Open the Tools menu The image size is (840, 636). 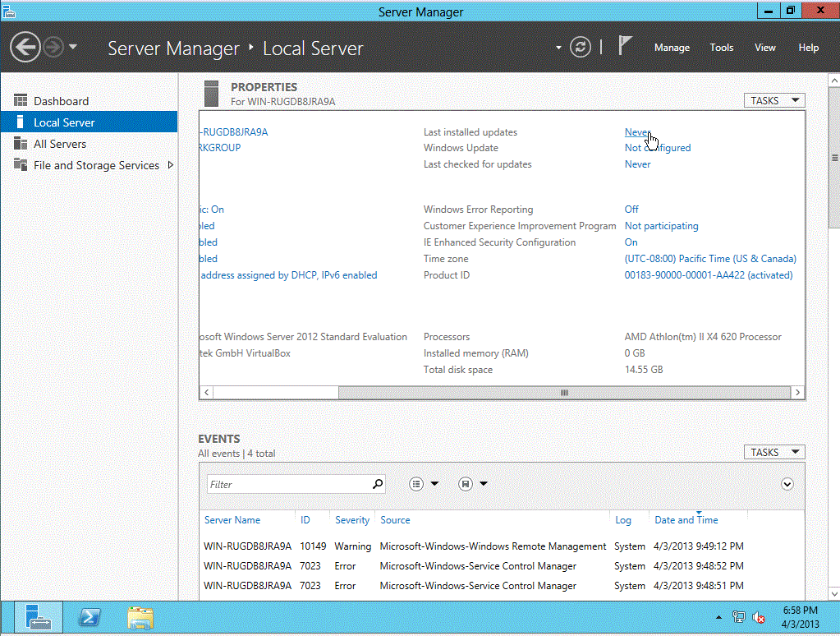pyautogui.click(x=722, y=48)
